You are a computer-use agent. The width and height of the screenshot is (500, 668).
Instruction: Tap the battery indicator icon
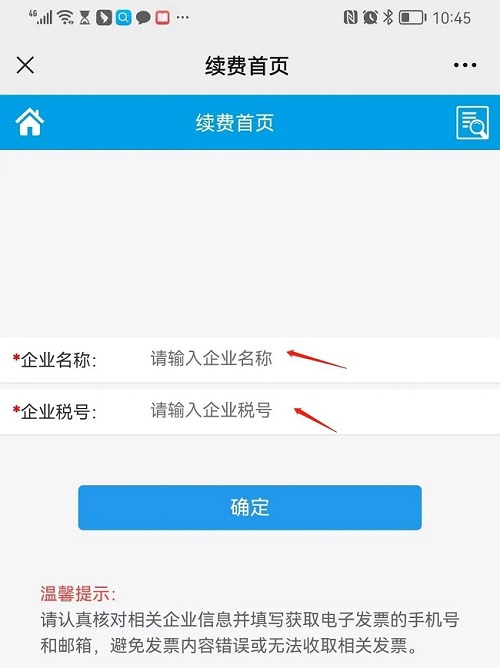pos(412,17)
